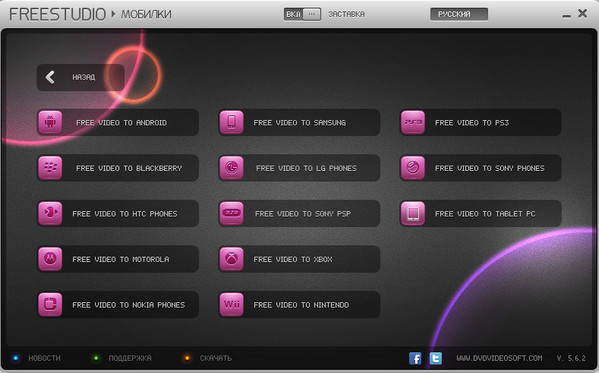Click the Motorola logo icon

tap(50, 259)
